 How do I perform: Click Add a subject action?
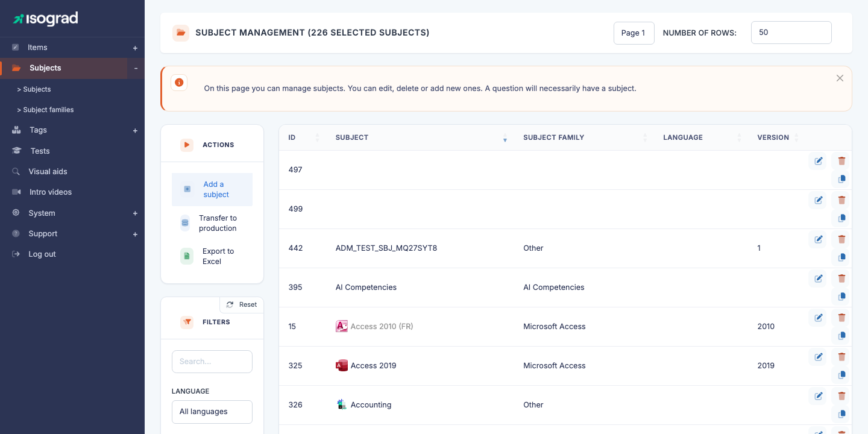[x=212, y=189]
